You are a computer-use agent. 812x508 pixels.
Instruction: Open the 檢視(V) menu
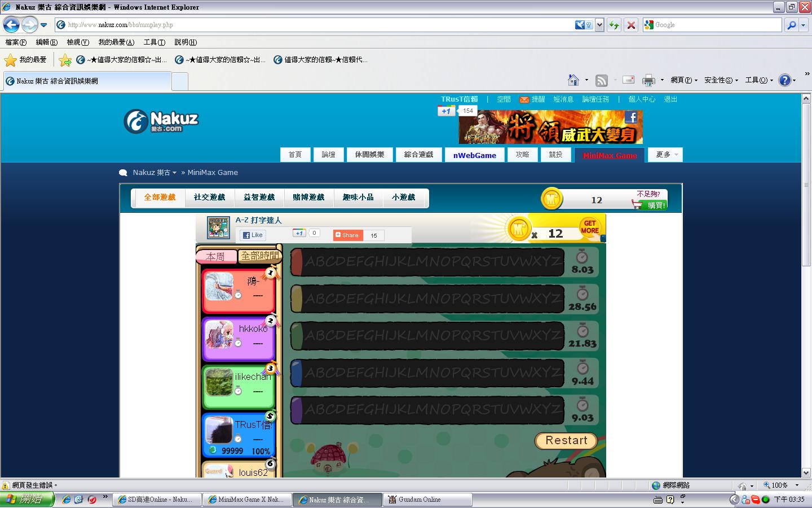click(x=78, y=42)
